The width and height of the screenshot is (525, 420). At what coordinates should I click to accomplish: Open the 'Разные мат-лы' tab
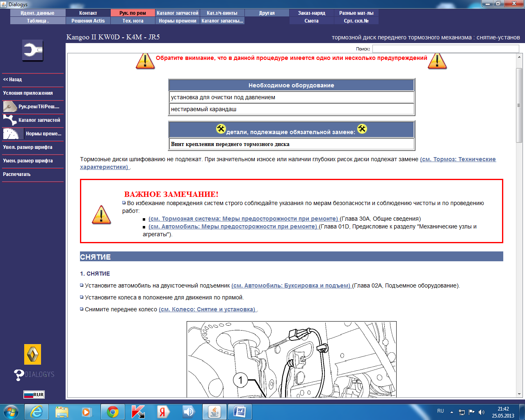pos(356,13)
